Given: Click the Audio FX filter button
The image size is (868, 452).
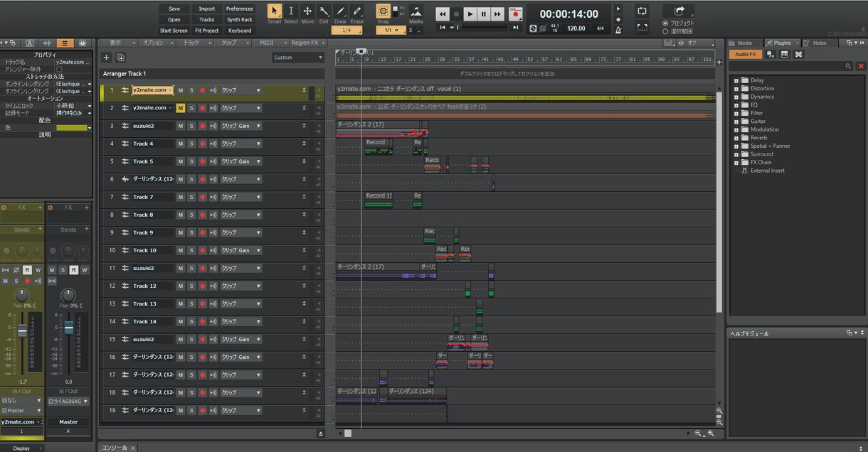Looking at the screenshot, I should click(x=746, y=54).
